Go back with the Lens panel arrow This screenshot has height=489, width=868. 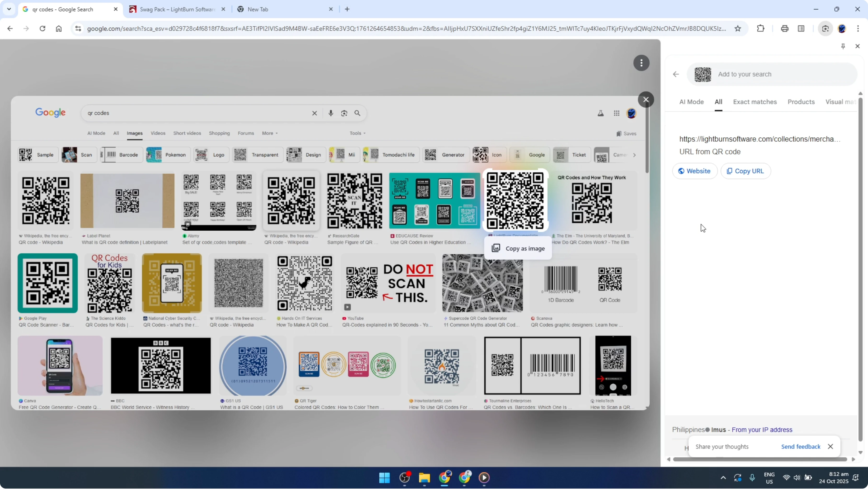click(x=676, y=74)
